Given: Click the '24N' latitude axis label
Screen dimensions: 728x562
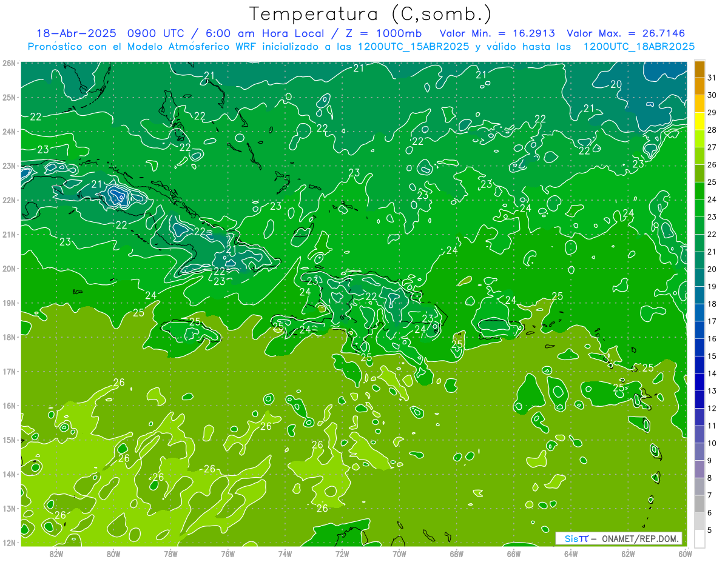Looking at the screenshot, I should pos(9,132).
